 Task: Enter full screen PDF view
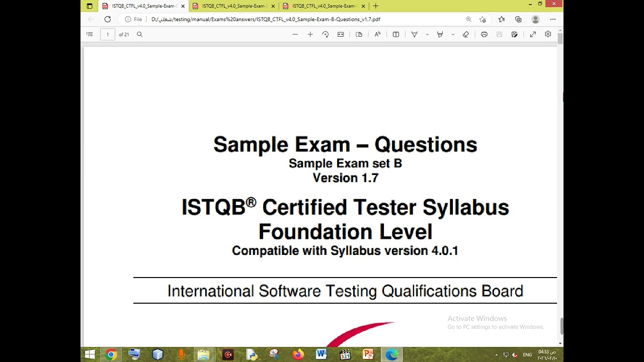pos(533,34)
